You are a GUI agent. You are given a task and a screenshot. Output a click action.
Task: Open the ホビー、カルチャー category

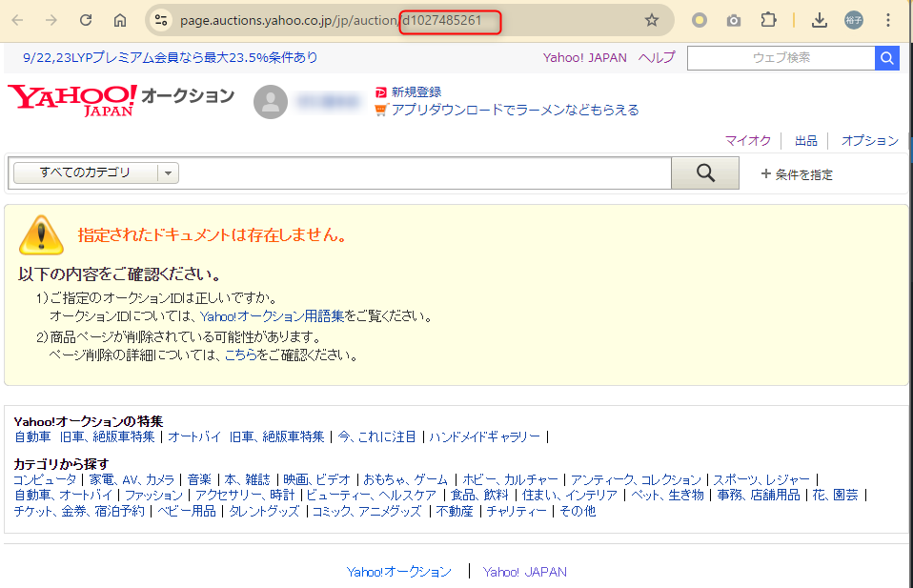(510, 479)
